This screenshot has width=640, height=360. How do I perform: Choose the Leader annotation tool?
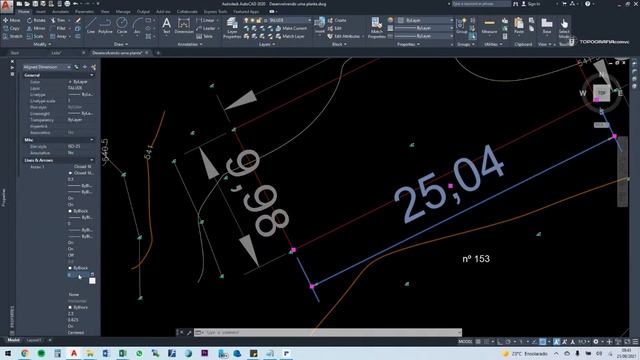coord(206,28)
